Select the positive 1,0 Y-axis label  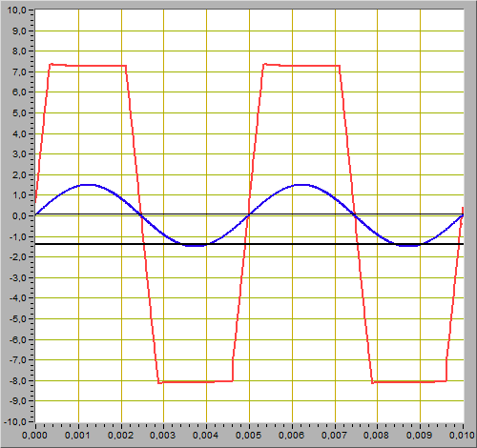19,195
